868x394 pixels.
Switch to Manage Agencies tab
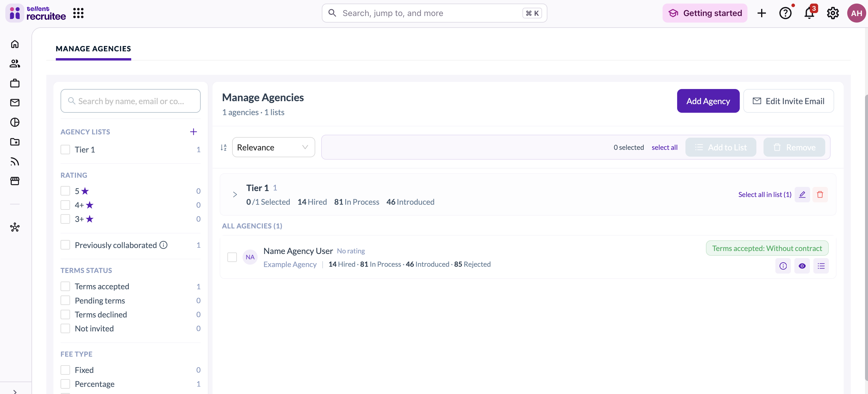tap(93, 49)
